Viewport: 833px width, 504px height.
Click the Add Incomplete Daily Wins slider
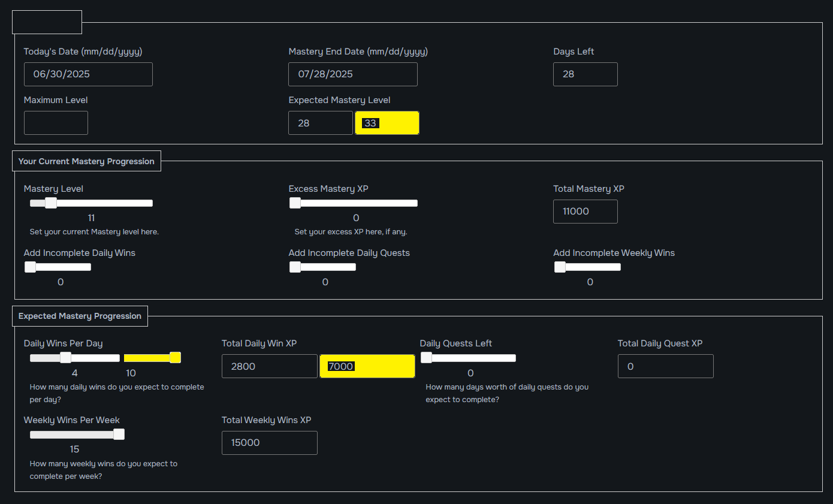pos(58,267)
